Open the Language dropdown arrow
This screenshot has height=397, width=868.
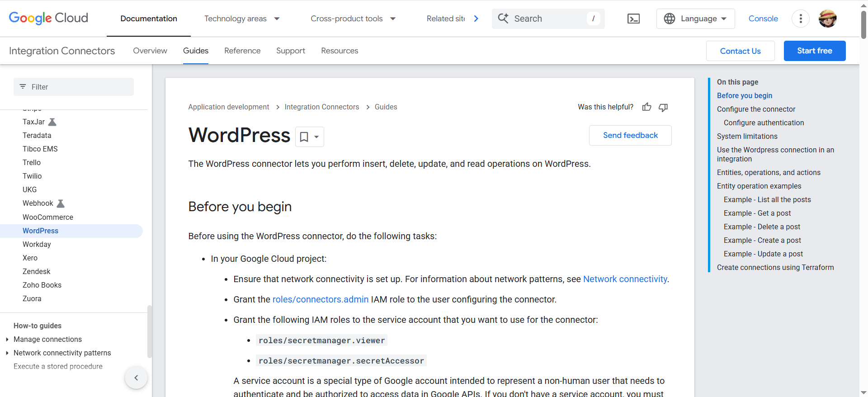724,19
